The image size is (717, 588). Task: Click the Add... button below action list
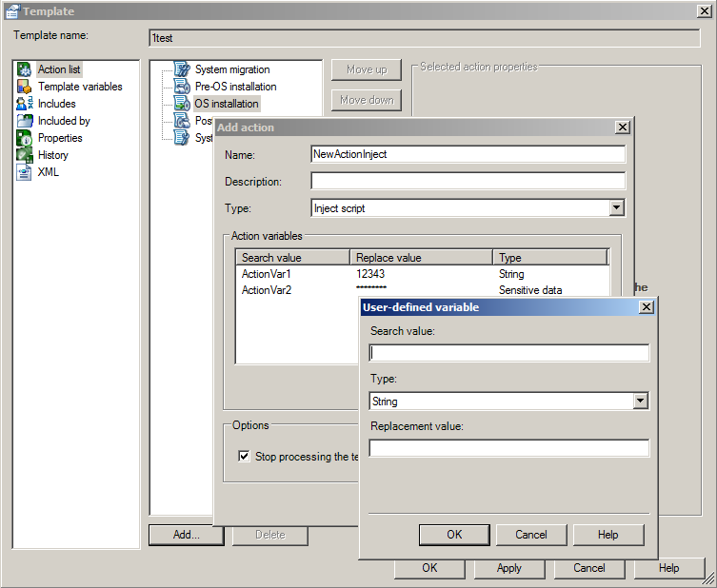(186, 535)
